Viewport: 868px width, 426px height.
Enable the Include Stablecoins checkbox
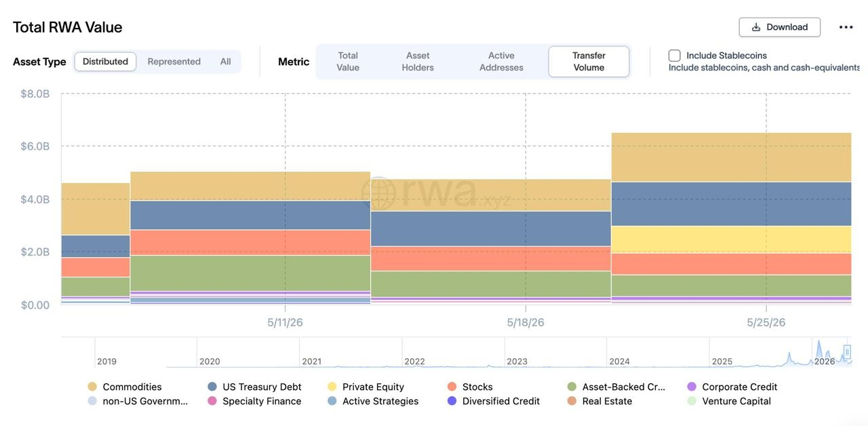click(x=675, y=56)
